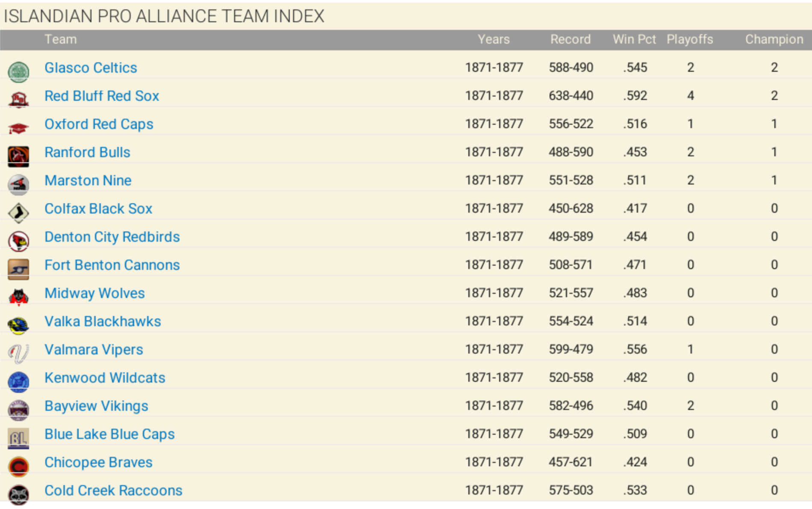Click the Denton City Redbirds cardinal logo
The height and width of the screenshot is (509, 812).
coord(18,241)
